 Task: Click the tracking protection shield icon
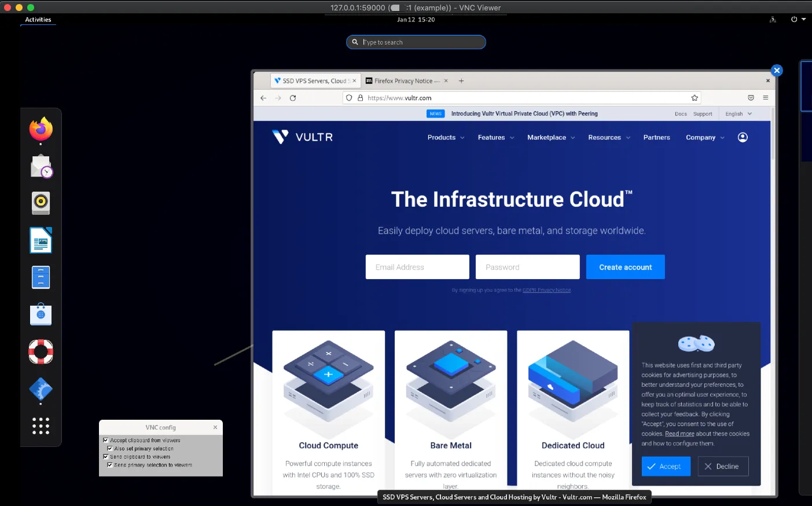(349, 98)
